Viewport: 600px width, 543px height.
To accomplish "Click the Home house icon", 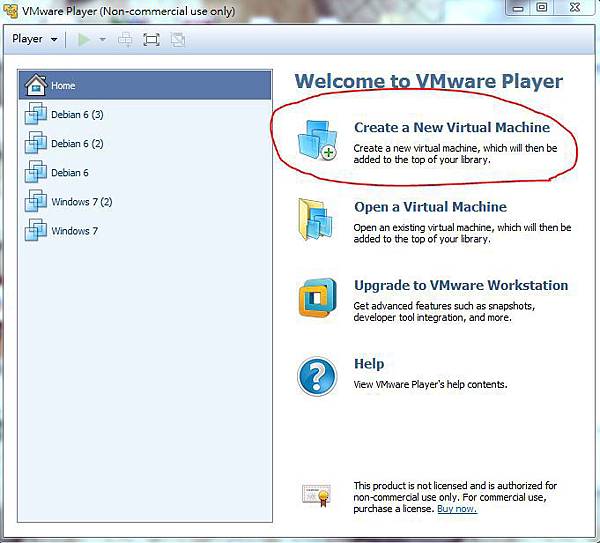I will click(x=36, y=85).
